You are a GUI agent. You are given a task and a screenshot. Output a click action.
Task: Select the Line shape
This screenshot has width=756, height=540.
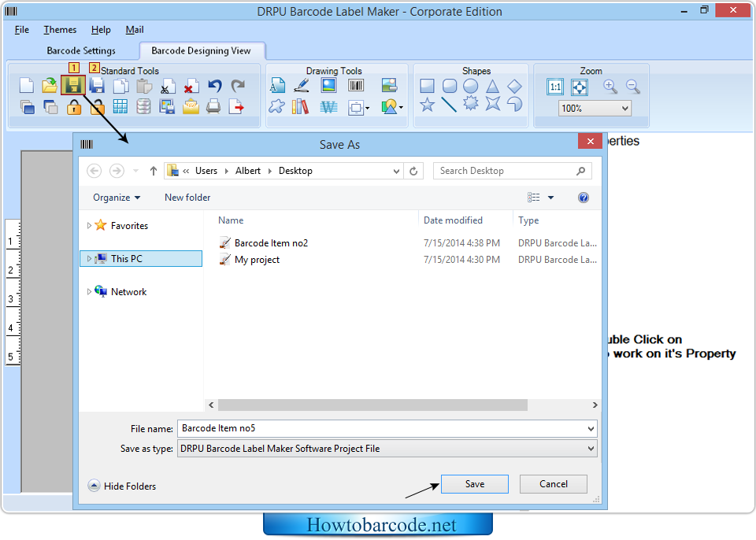pos(449,104)
